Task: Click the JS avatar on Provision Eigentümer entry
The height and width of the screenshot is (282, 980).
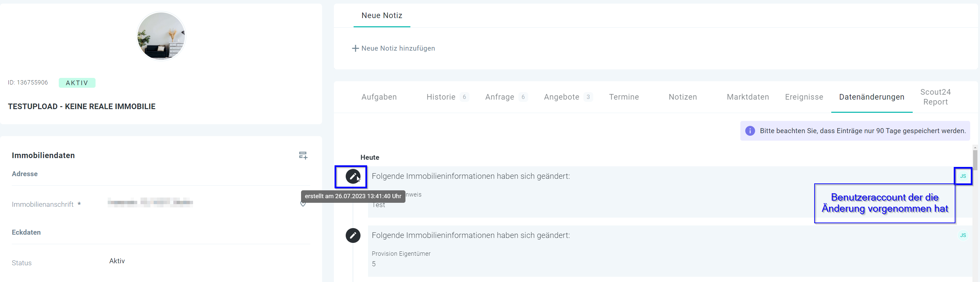Action: (x=963, y=235)
